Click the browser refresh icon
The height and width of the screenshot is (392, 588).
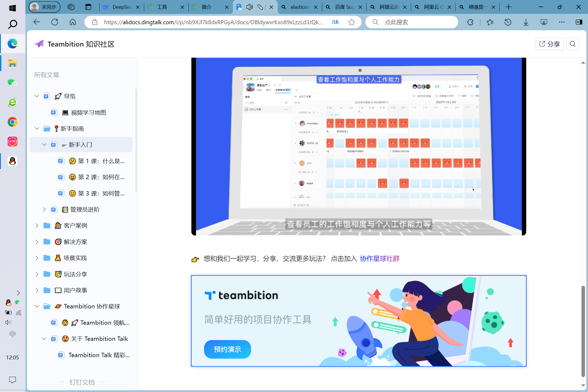click(55, 22)
